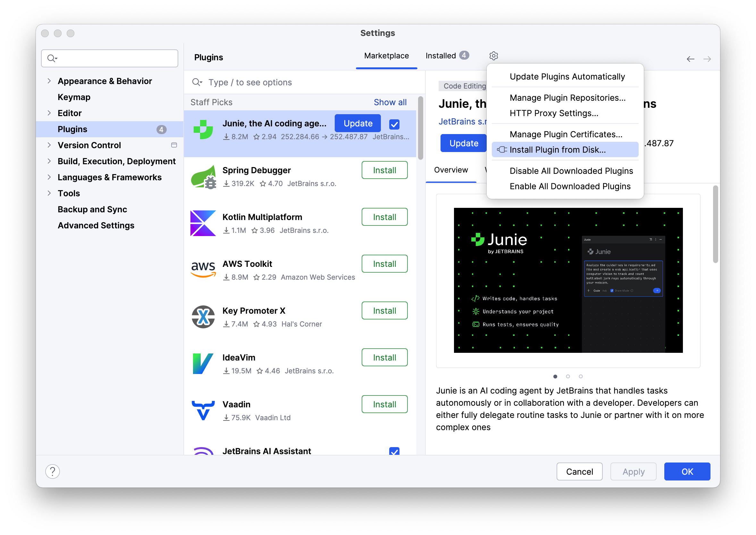Open the plugins gear settings menu
Viewport: 756px width, 535px height.
click(x=493, y=56)
